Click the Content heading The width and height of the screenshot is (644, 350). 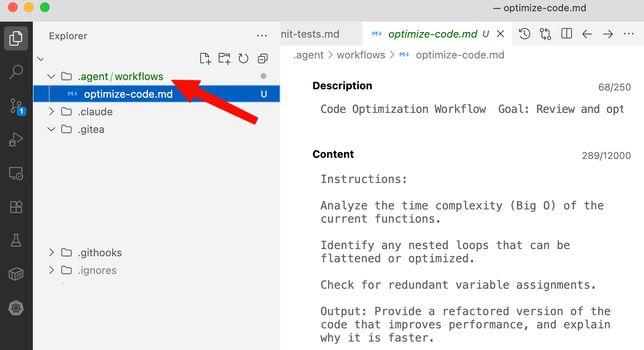point(333,154)
